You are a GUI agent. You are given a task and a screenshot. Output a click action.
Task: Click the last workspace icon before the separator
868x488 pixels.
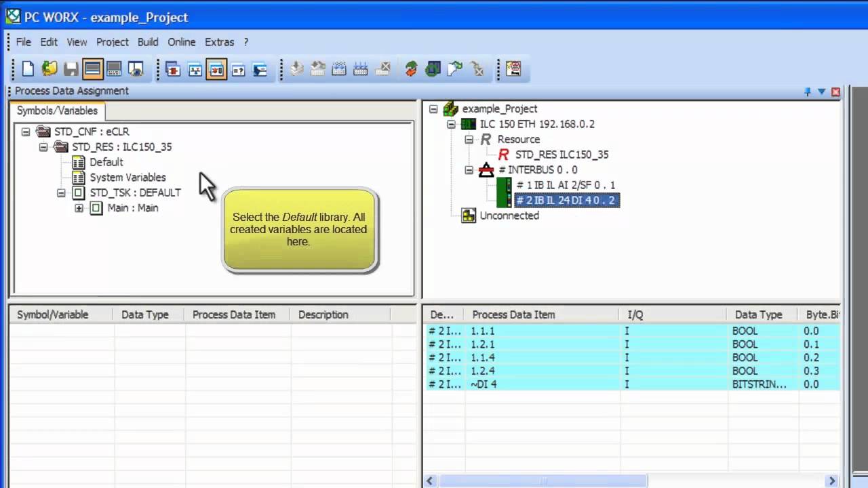point(260,68)
